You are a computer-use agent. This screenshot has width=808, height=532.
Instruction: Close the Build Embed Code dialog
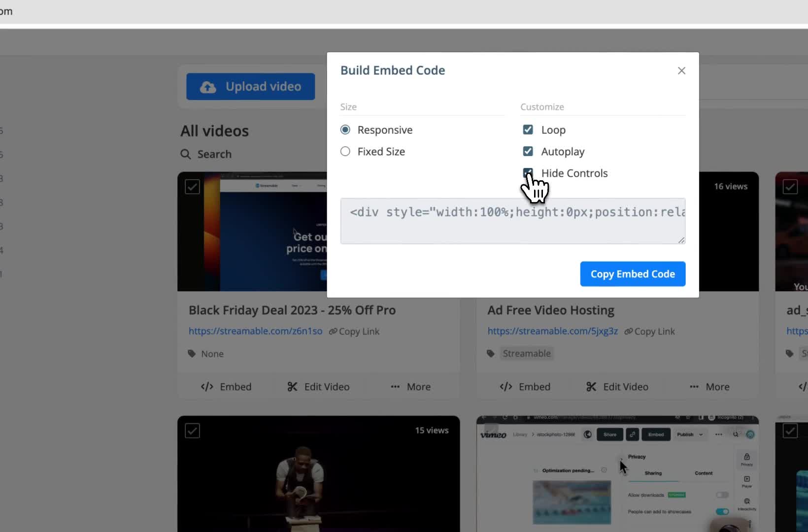(x=681, y=70)
